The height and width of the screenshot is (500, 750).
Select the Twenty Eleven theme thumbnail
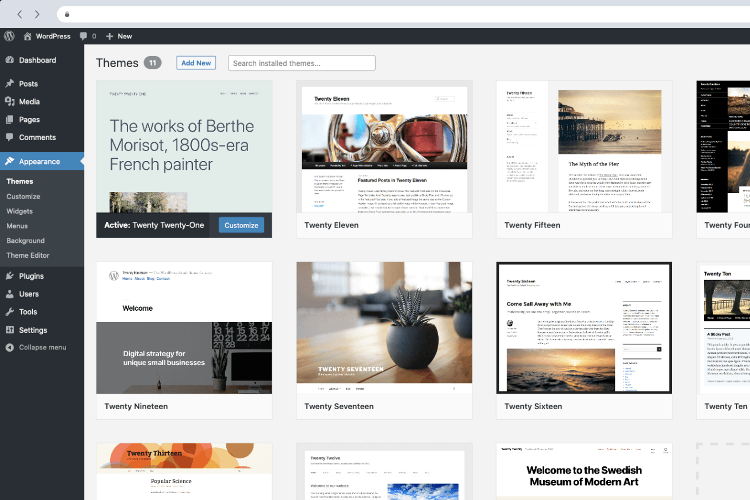click(384, 146)
